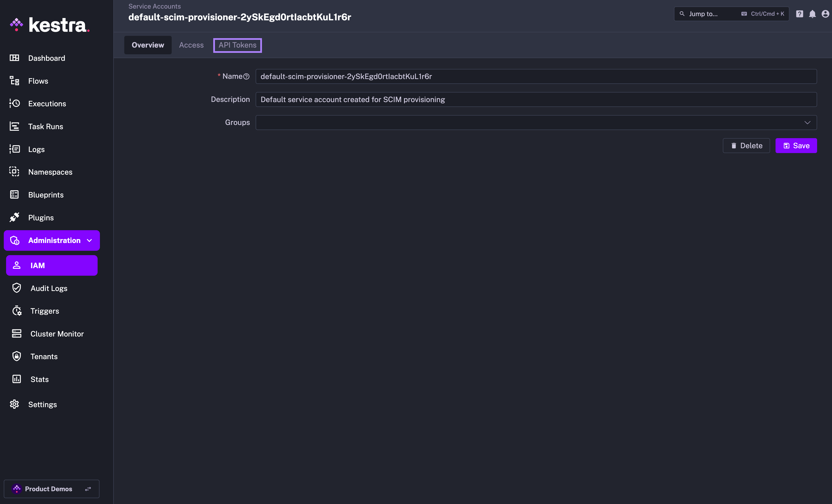
Task: Click the Dashboard sidebar icon
Action: tap(14, 58)
